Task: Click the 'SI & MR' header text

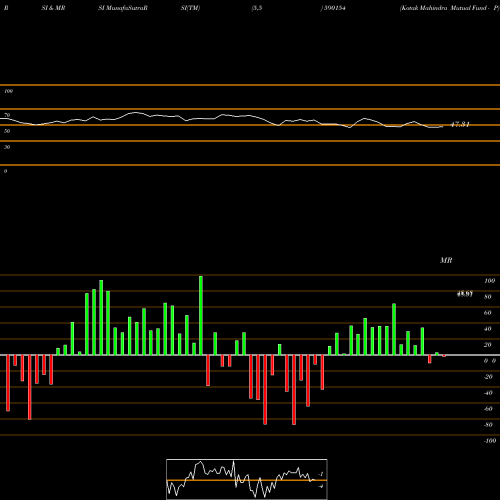Action: click(53, 8)
